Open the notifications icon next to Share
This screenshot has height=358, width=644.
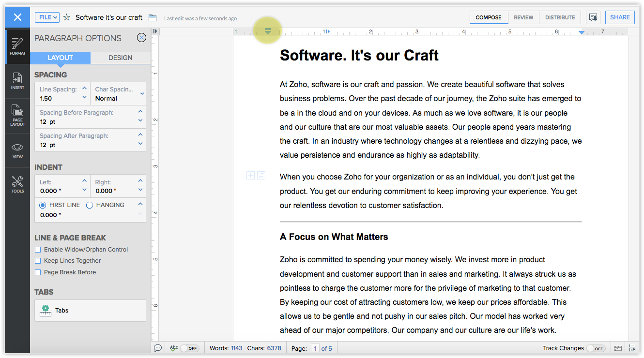[593, 17]
